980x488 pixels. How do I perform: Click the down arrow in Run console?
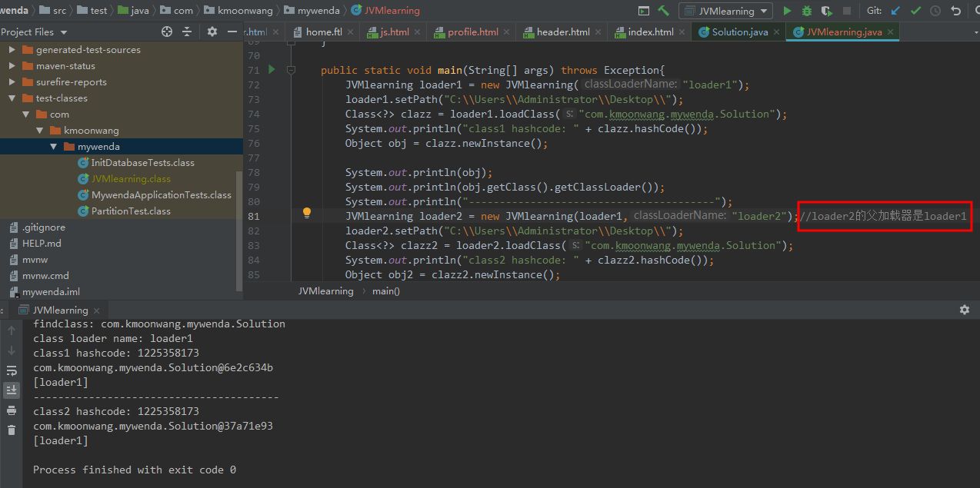coord(12,350)
